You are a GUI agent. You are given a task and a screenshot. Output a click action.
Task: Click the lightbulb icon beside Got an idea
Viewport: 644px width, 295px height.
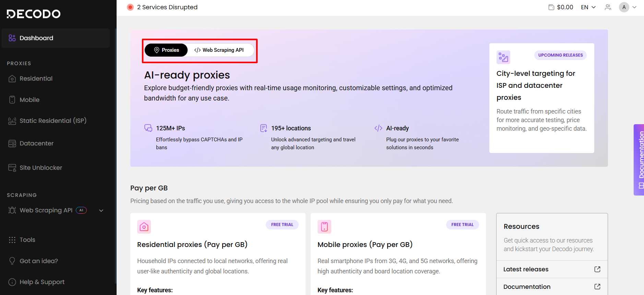point(12,261)
